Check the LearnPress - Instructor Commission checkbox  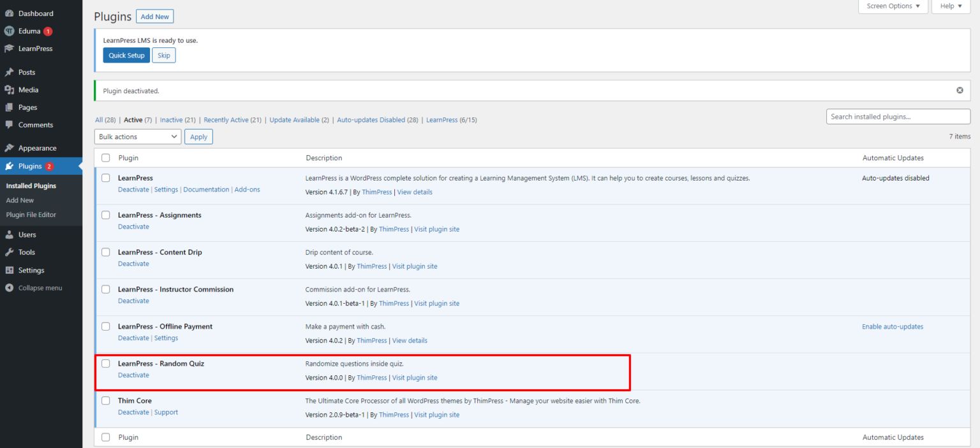[x=106, y=289]
